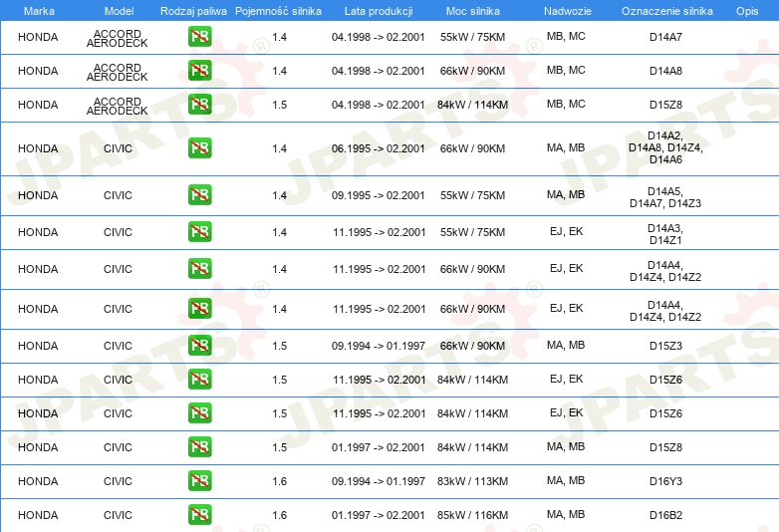Click 84kW / 114KM in Accord Aerodeck row
779x532 pixels.
472,105
